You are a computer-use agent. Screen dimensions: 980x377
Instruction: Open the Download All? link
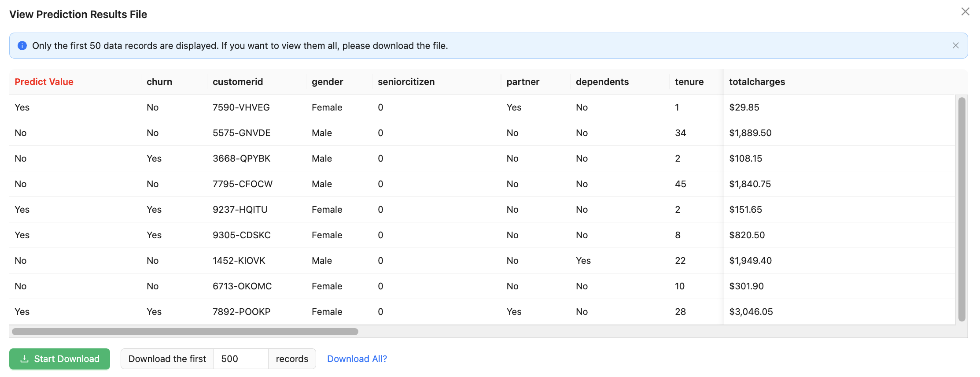357,359
